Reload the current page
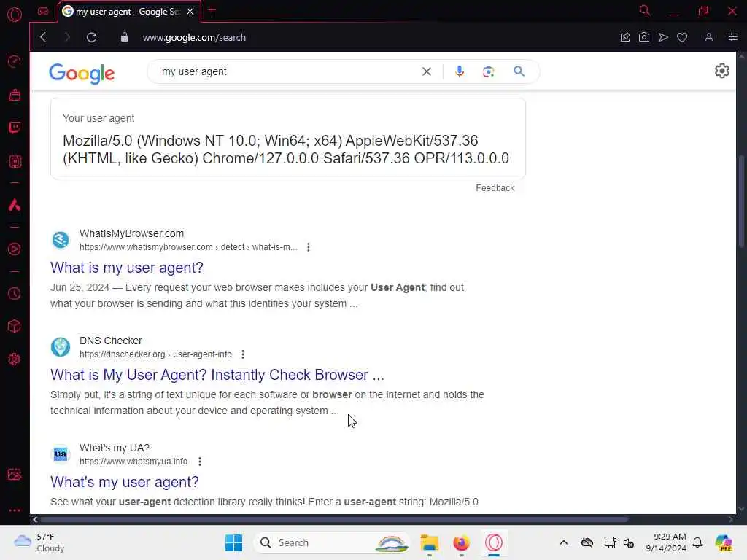Screen dimensions: 747x560 pos(91,37)
